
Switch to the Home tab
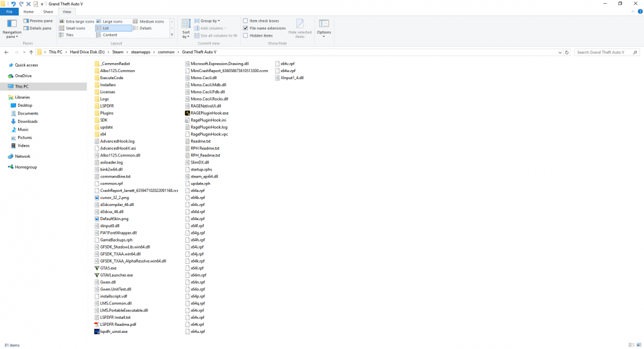click(28, 12)
